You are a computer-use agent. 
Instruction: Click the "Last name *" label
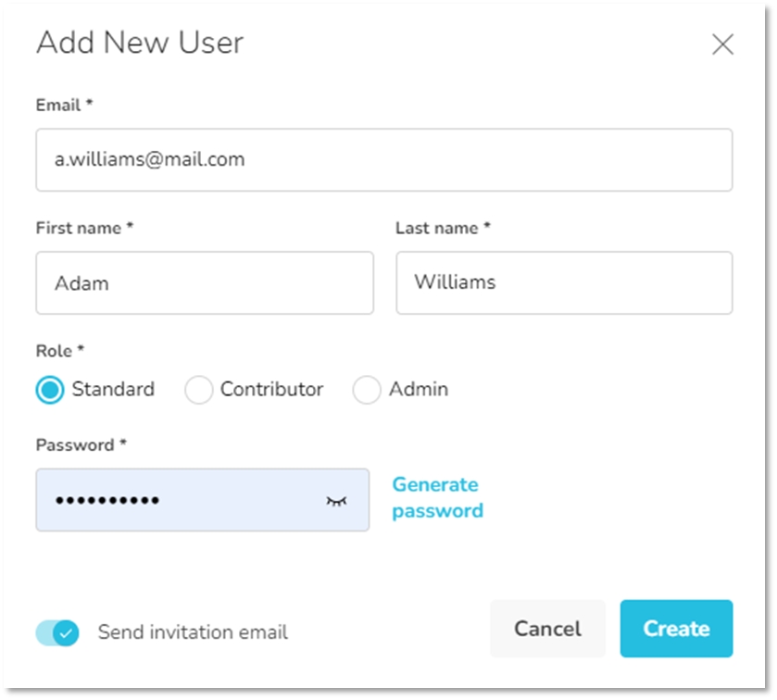click(x=443, y=228)
